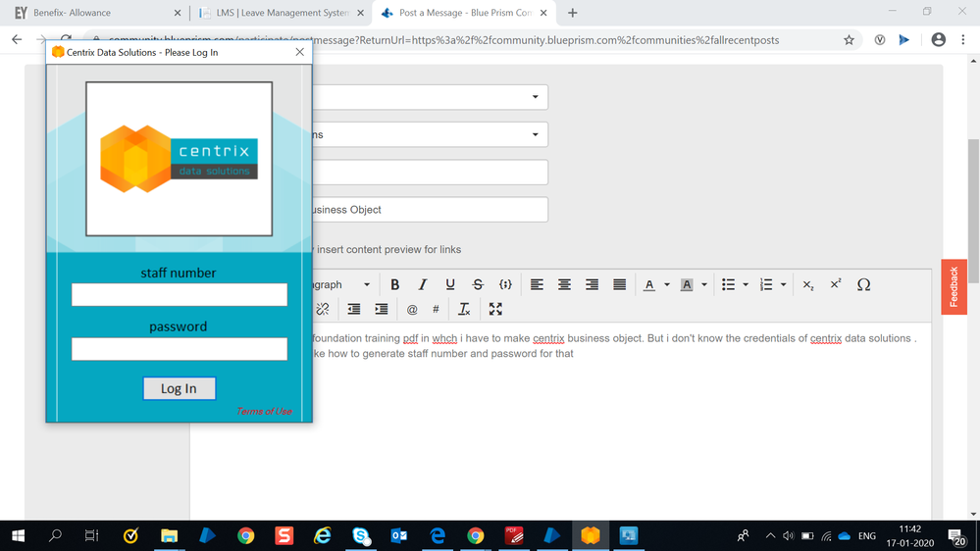The image size is (980, 551).
Task: Align text right
Action: point(592,285)
